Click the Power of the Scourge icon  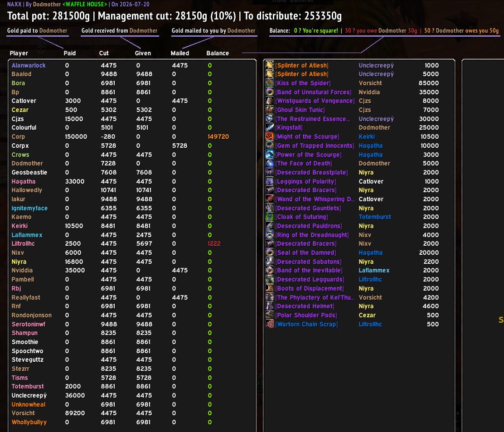pyautogui.click(x=269, y=154)
